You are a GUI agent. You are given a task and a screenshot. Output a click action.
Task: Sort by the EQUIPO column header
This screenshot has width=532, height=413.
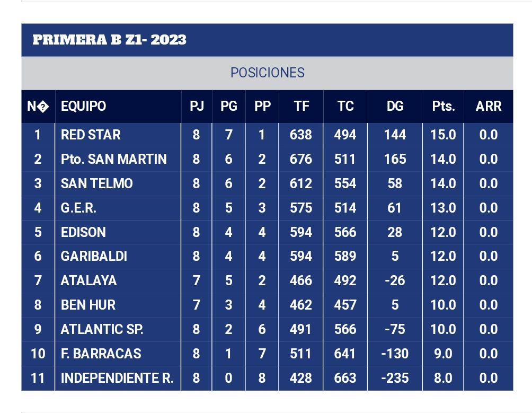(x=83, y=106)
